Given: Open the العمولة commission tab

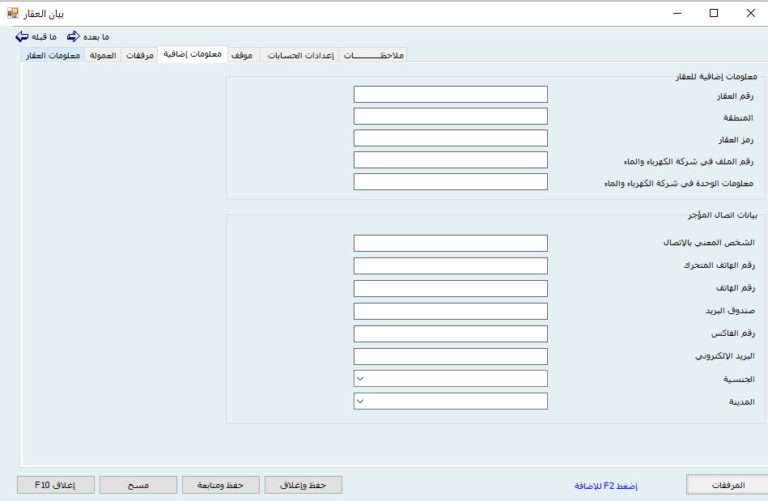Looking at the screenshot, I should (x=103, y=56).
